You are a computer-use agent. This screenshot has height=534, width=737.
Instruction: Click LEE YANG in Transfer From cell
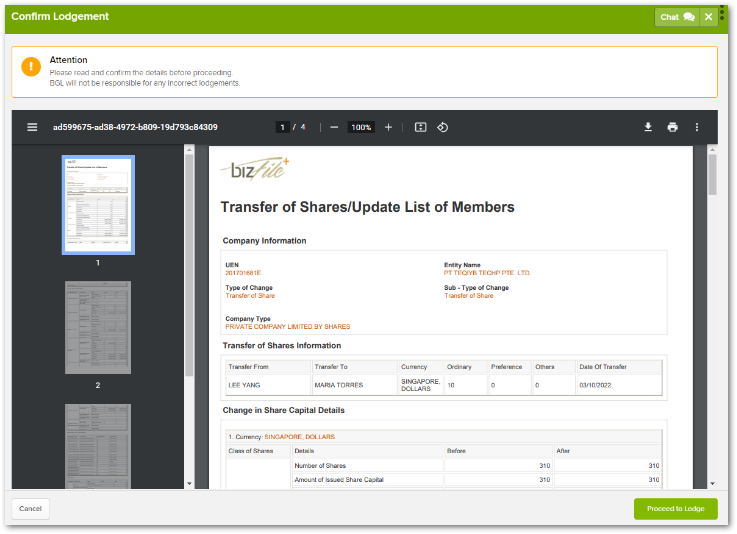pyautogui.click(x=244, y=385)
